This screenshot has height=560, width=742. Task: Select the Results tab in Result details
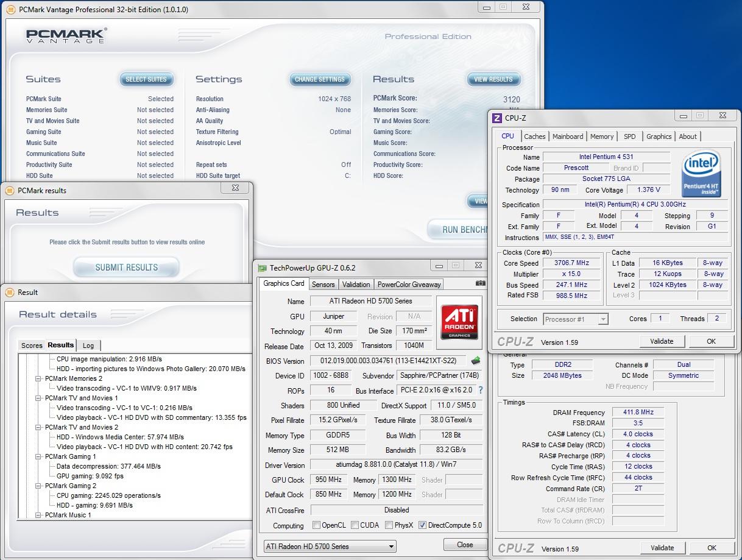(x=61, y=345)
